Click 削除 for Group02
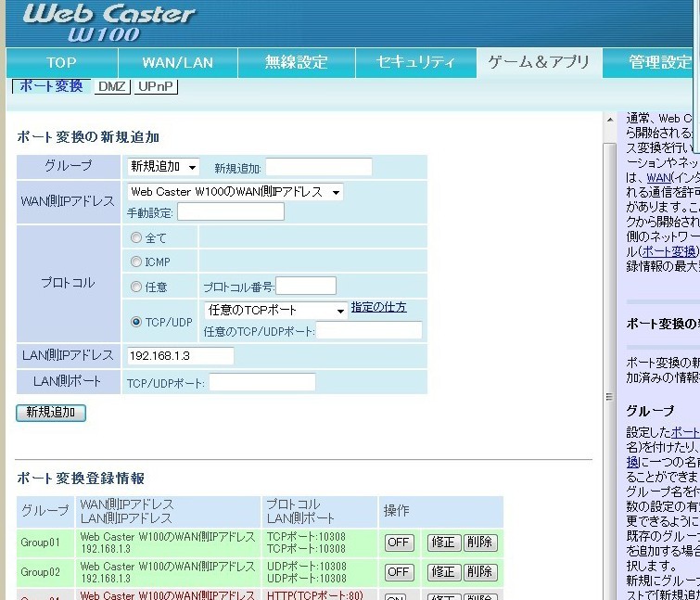This screenshot has width=700, height=600. 480,572
